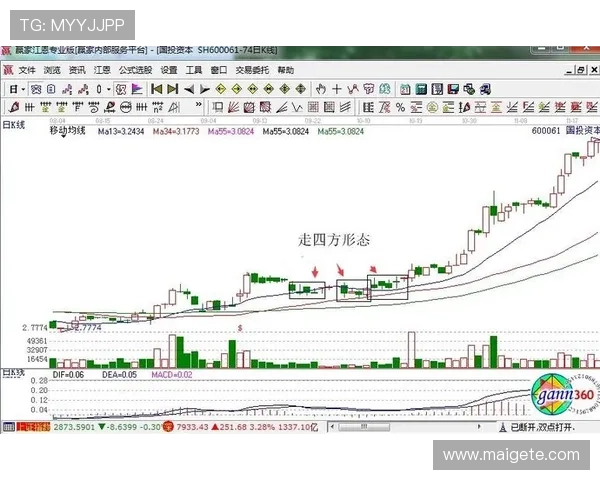
Task: Open the 文件 menu
Action: [x=27, y=70]
